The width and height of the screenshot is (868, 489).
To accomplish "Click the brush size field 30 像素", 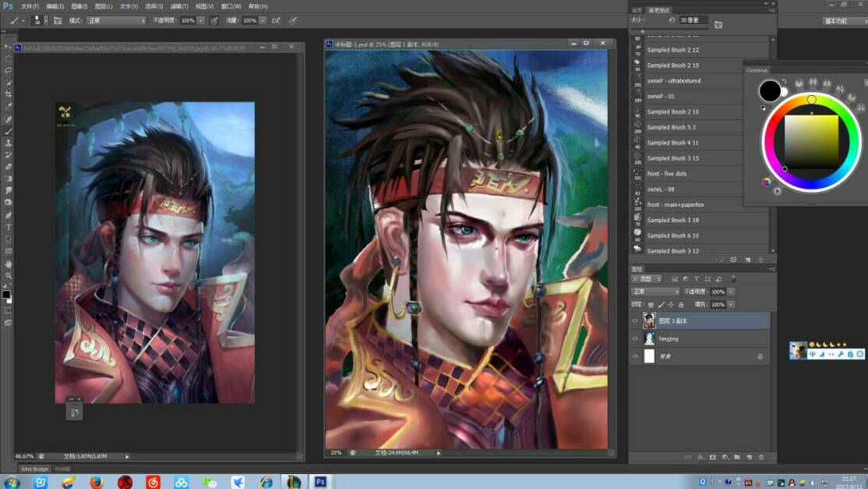I will pos(693,20).
